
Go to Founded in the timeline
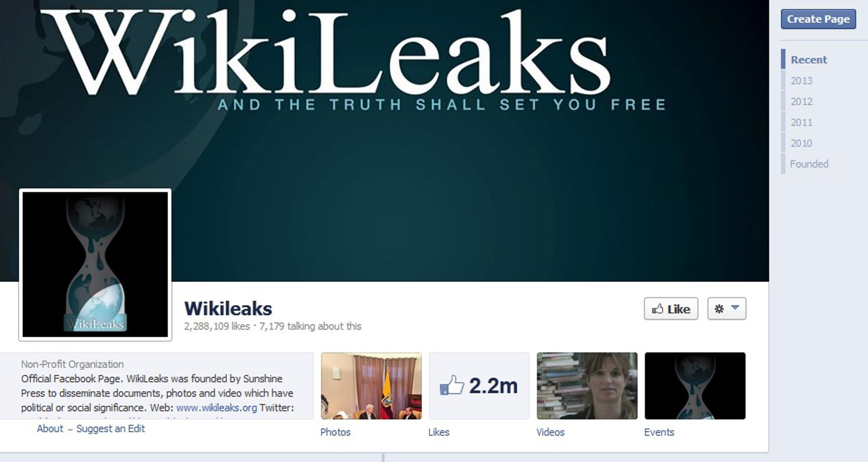[809, 164]
